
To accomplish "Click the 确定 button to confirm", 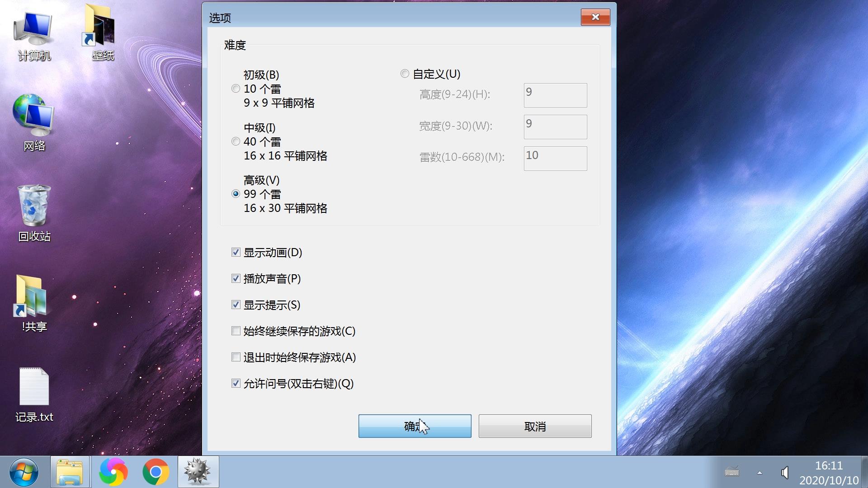I will tap(414, 426).
